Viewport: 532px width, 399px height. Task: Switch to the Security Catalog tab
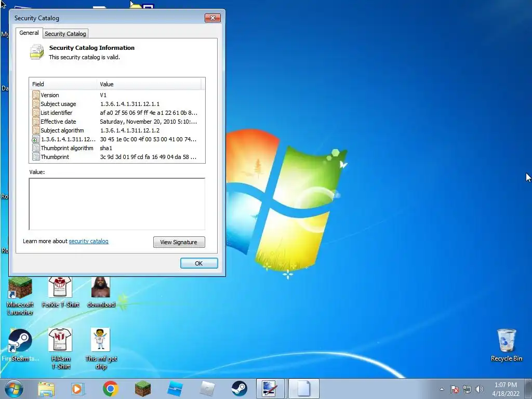(x=65, y=34)
